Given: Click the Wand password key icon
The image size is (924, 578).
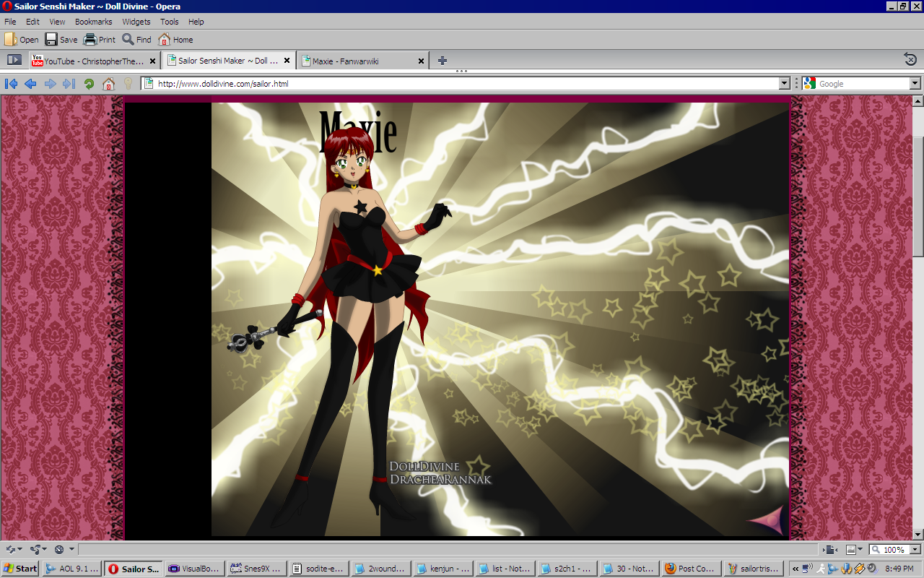Looking at the screenshot, I should [128, 84].
